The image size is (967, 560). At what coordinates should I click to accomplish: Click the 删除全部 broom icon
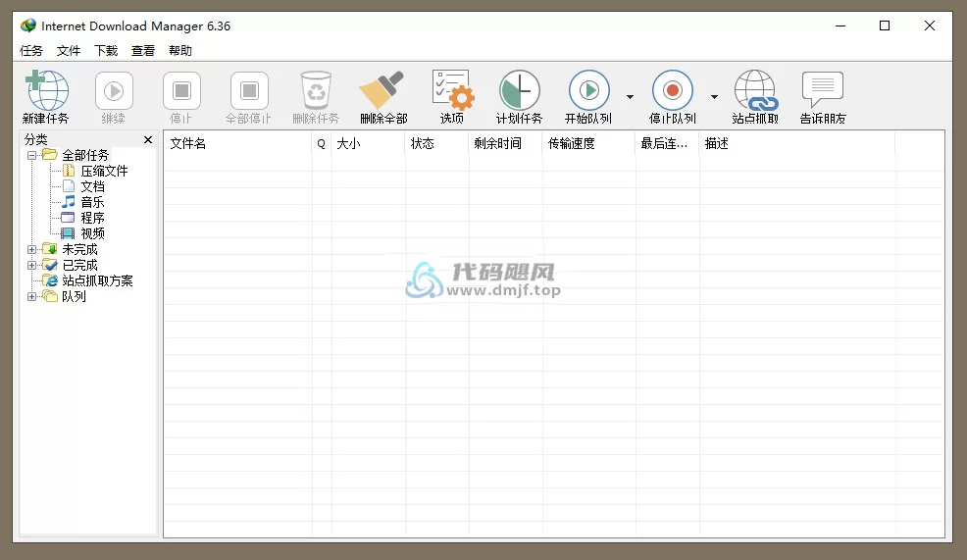click(x=382, y=90)
